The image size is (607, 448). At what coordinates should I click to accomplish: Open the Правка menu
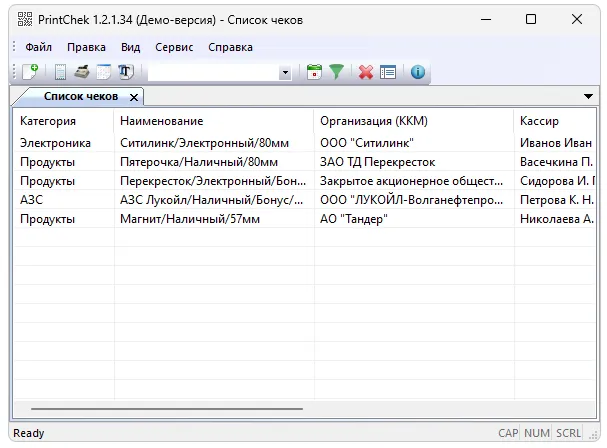pyautogui.click(x=86, y=47)
